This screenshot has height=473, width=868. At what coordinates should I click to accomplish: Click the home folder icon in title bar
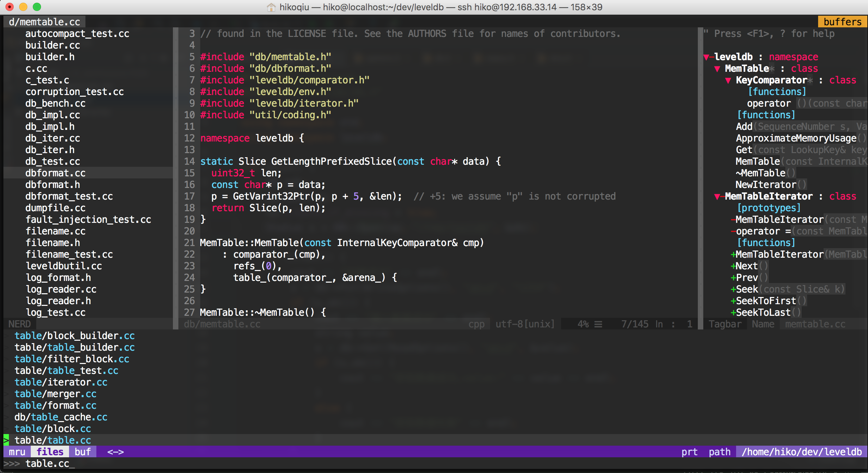tap(271, 7)
